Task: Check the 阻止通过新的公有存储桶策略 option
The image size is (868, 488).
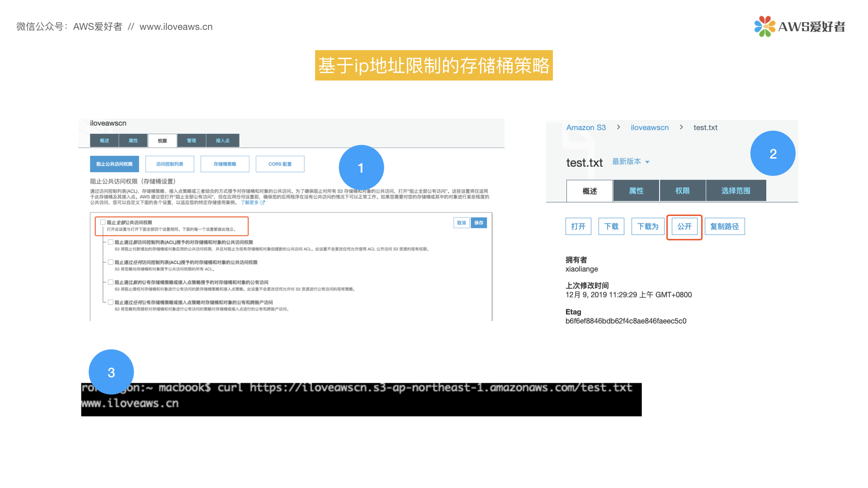Action: pos(111,282)
